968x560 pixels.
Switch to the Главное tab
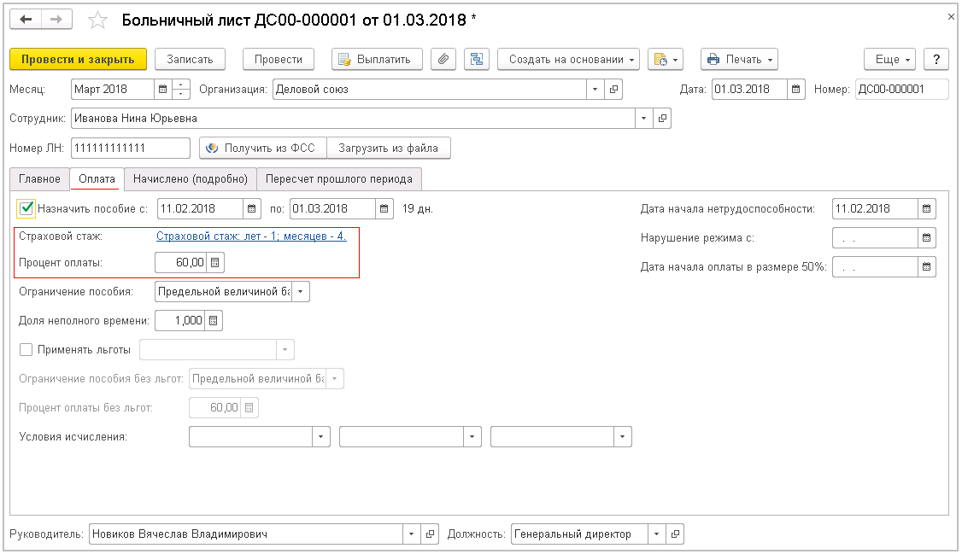tap(39, 178)
